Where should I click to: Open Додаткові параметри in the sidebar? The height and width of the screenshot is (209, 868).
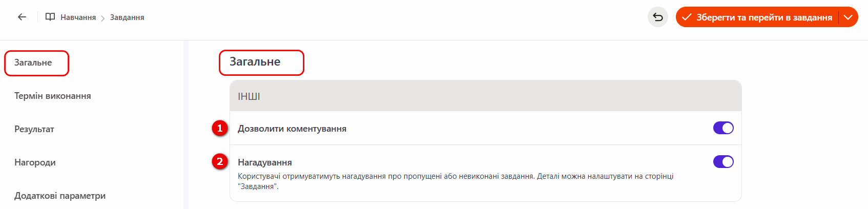60,196
